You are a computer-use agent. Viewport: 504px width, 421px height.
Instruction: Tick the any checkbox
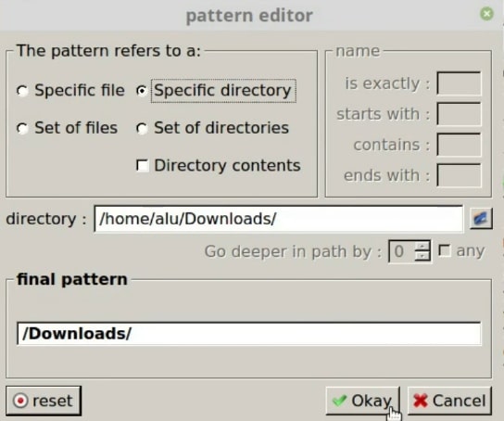(x=445, y=251)
